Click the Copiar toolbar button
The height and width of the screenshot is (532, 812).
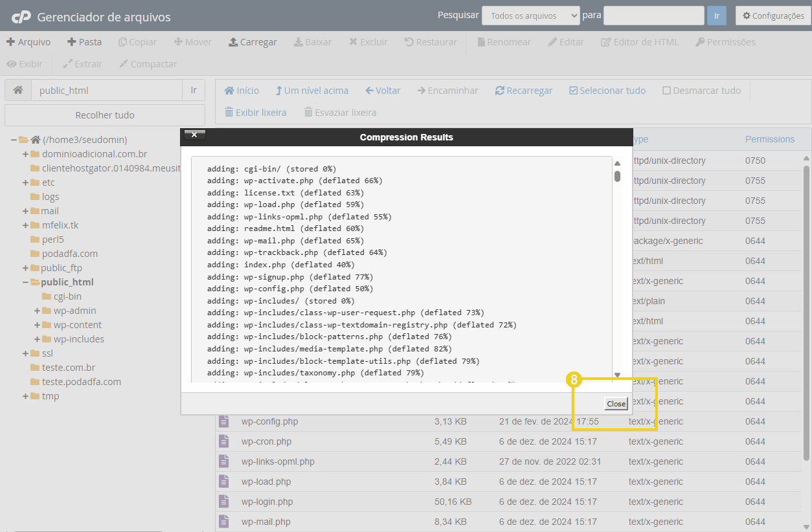[137, 42]
